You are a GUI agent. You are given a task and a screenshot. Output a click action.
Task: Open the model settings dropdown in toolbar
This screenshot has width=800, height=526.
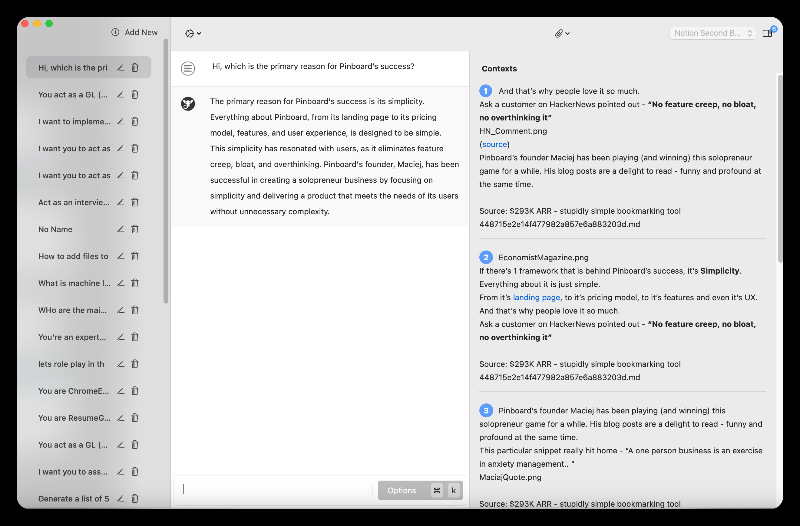point(192,33)
